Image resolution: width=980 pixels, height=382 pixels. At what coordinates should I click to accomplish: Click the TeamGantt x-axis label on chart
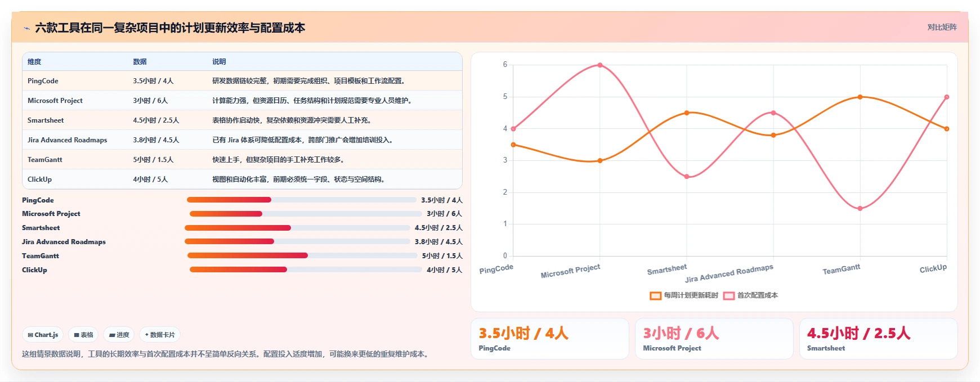842,269
